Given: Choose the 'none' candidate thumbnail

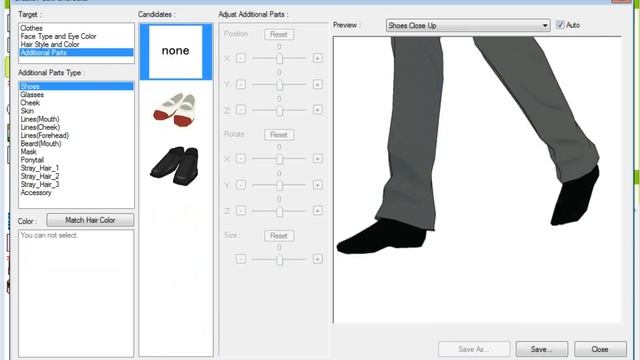Looking at the screenshot, I should pos(176,51).
